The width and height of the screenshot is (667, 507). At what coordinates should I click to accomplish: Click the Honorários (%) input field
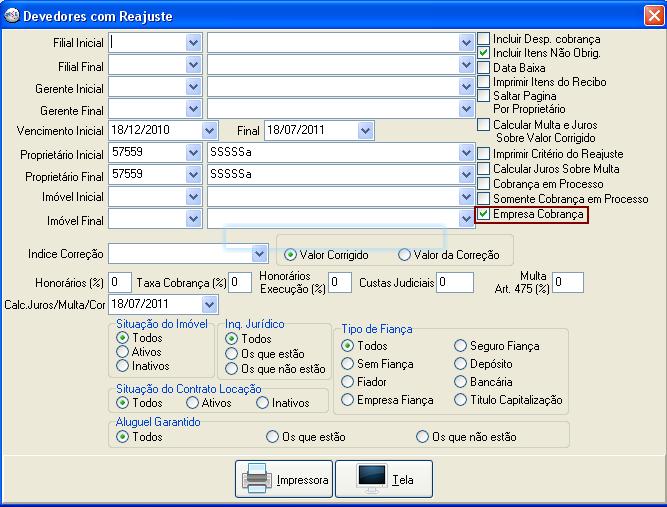tap(120, 282)
